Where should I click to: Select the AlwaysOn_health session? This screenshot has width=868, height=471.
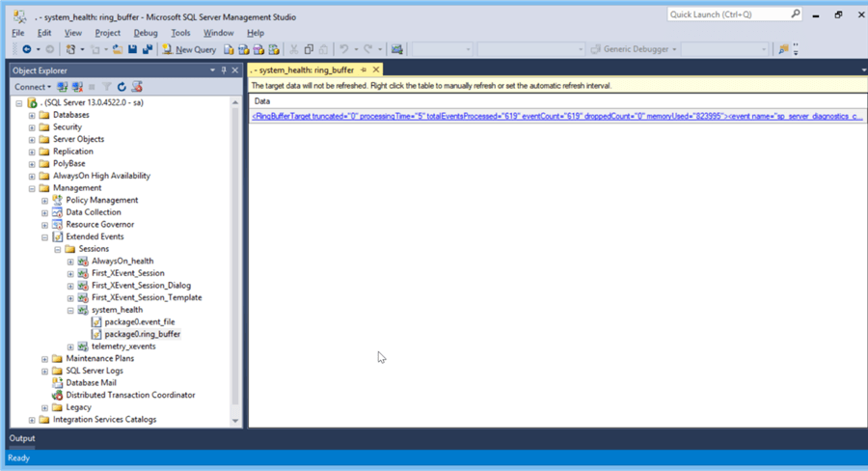pyautogui.click(x=122, y=261)
